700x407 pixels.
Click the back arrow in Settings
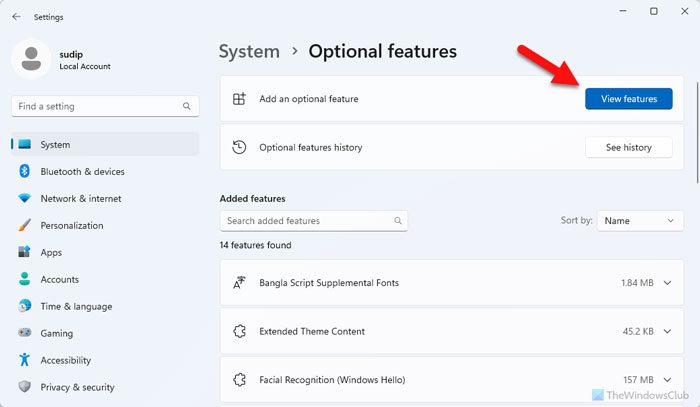click(x=17, y=17)
